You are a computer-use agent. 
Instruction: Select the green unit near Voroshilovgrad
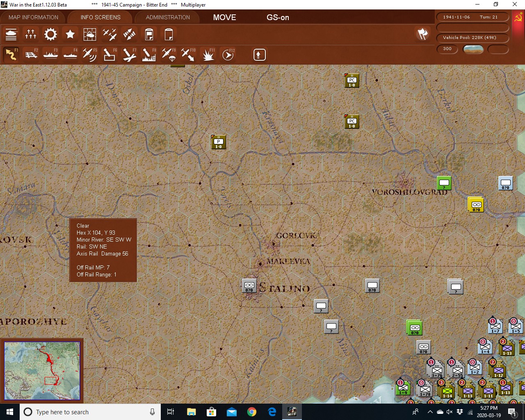pyautogui.click(x=444, y=183)
